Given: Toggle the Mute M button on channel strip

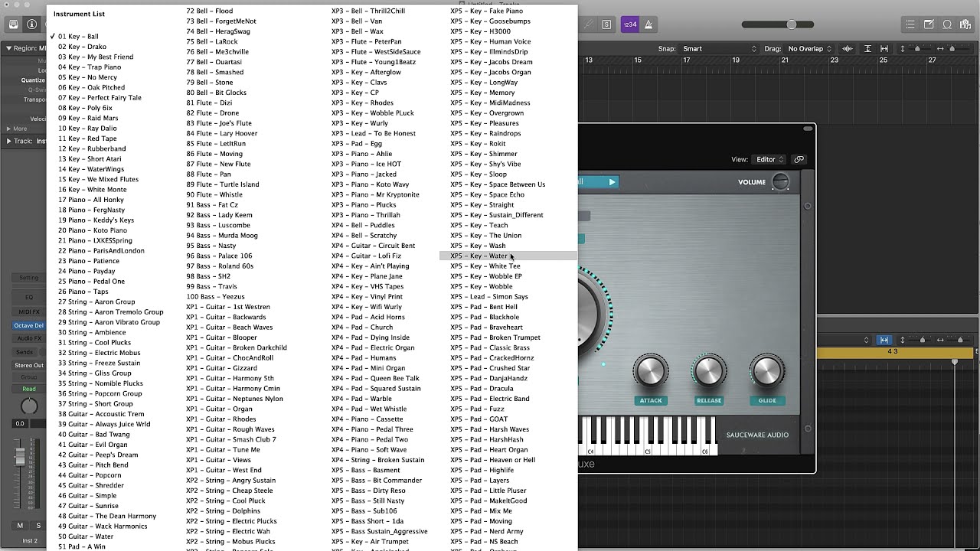Looking at the screenshot, I should coord(20,525).
